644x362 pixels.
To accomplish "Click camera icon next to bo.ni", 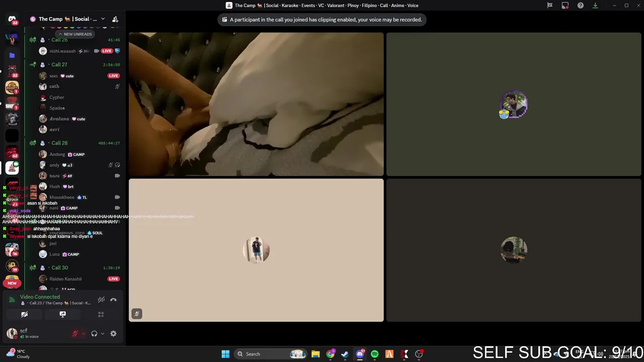I will [x=117, y=175].
